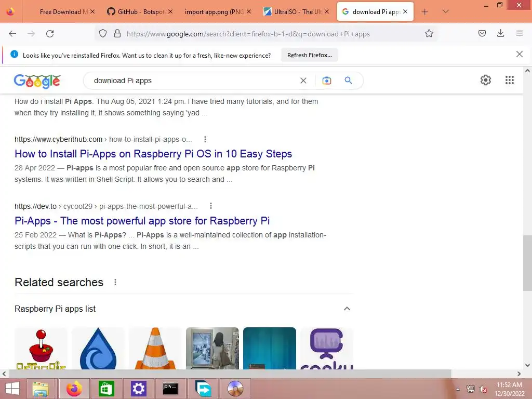Image resolution: width=532 pixels, height=399 pixels.
Task: Open the blue arrow app taskbar icon
Action: click(203, 389)
